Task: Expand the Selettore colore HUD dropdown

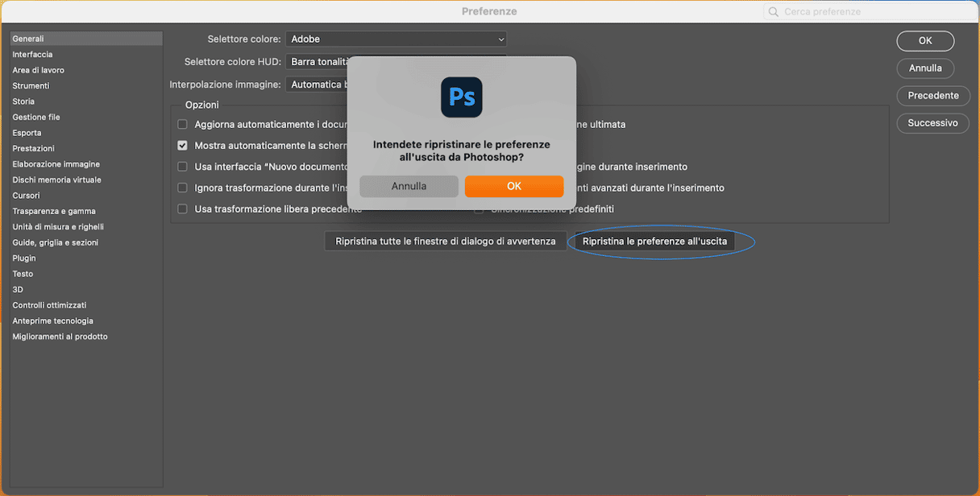Action: pos(318,62)
